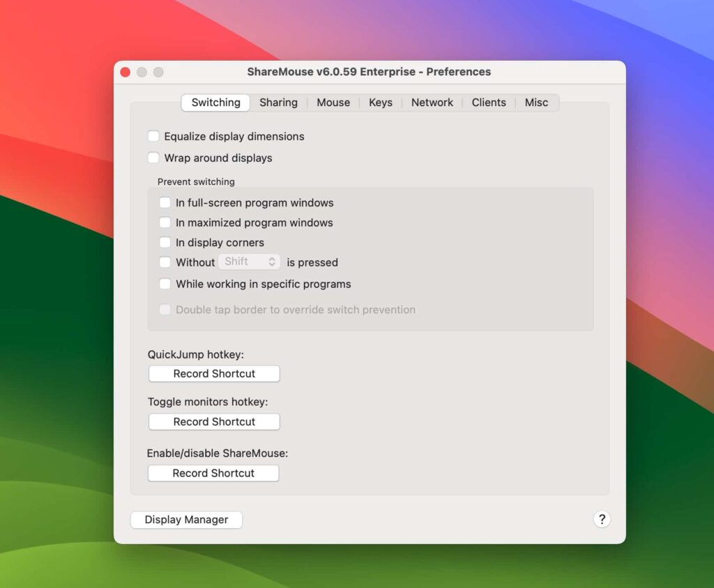The height and width of the screenshot is (588, 714).
Task: Enable While working in specific programs
Action: point(165,284)
